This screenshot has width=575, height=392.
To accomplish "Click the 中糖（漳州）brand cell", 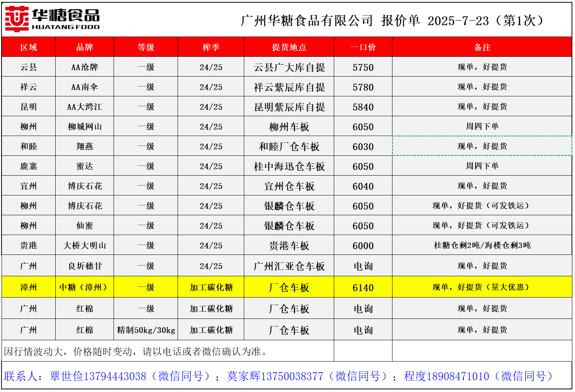I will [84, 288].
